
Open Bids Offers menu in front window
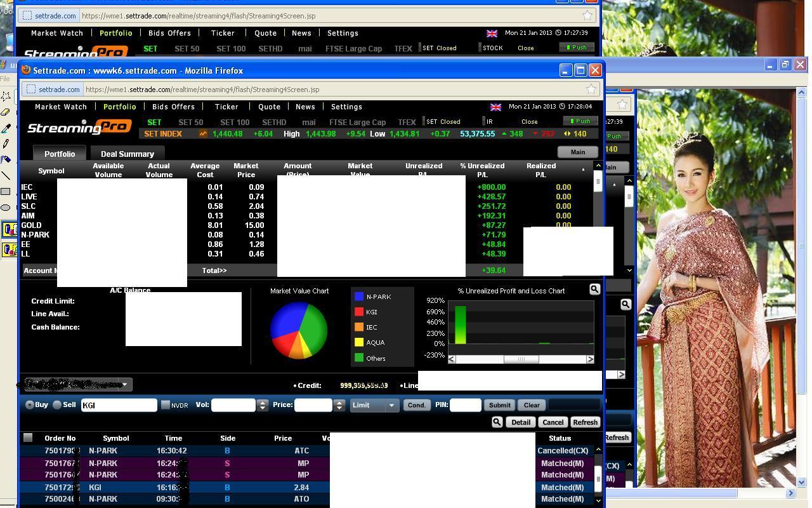(x=173, y=107)
